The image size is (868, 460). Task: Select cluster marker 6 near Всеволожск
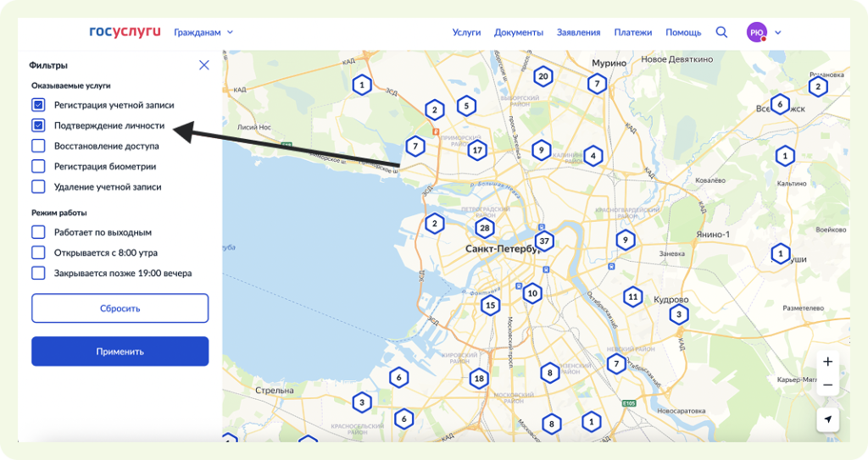[780, 104]
